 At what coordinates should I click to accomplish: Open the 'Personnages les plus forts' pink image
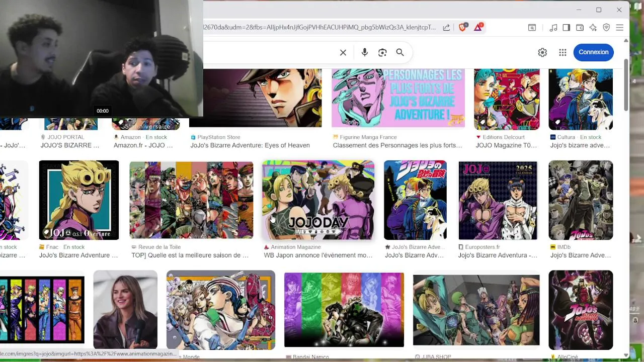point(398,99)
